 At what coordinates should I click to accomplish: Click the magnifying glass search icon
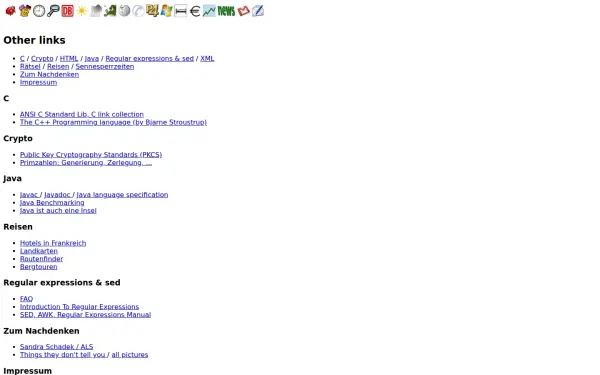click(x=53, y=11)
